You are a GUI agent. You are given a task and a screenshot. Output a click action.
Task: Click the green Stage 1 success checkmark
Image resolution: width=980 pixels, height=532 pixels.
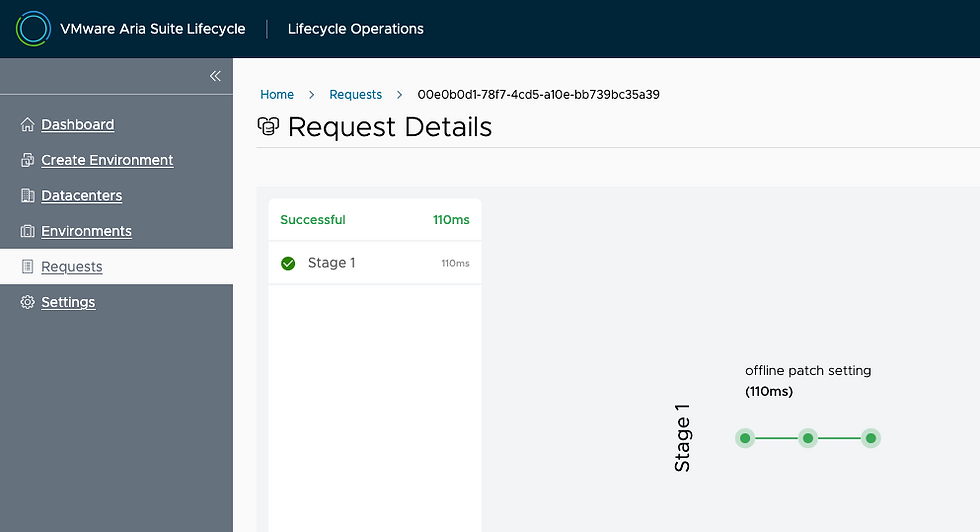click(288, 263)
